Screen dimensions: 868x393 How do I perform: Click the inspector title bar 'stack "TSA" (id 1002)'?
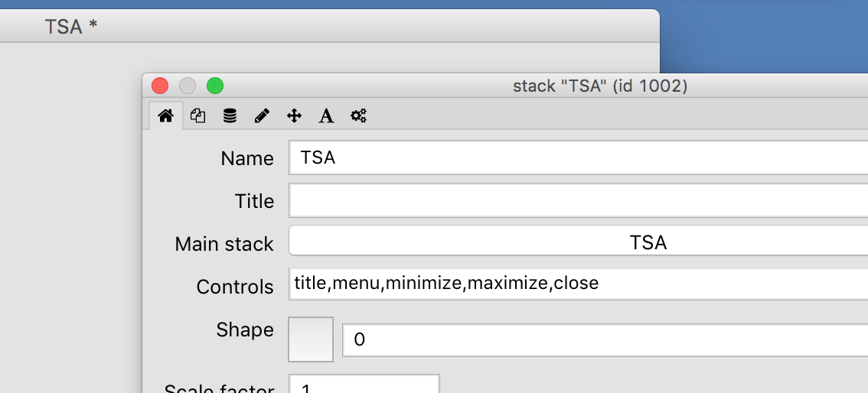[600, 86]
